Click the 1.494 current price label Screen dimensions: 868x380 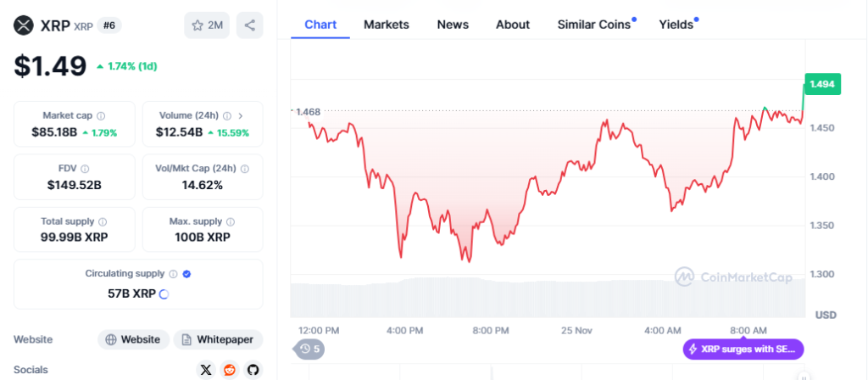(x=823, y=84)
